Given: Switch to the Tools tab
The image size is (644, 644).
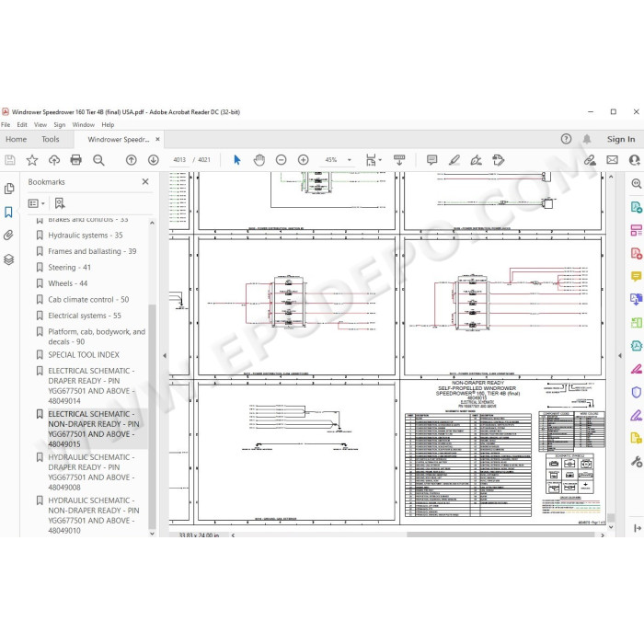Looking at the screenshot, I should (x=50, y=139).
